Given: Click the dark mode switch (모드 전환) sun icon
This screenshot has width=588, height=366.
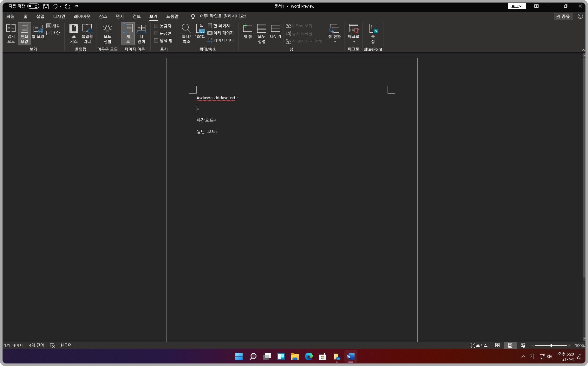Looking at the screenshot, I should (108, 34).
